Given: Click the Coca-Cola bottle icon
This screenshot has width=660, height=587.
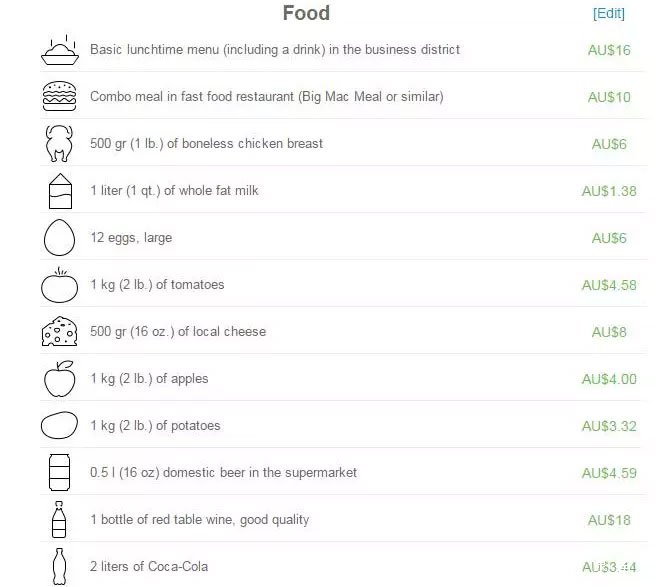Looking at the screenshot, I should [59, 566].
